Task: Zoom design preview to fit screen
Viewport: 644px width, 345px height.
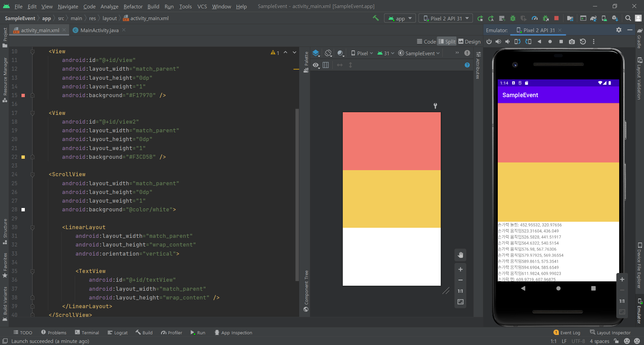Action: click(x=460, y=302)
